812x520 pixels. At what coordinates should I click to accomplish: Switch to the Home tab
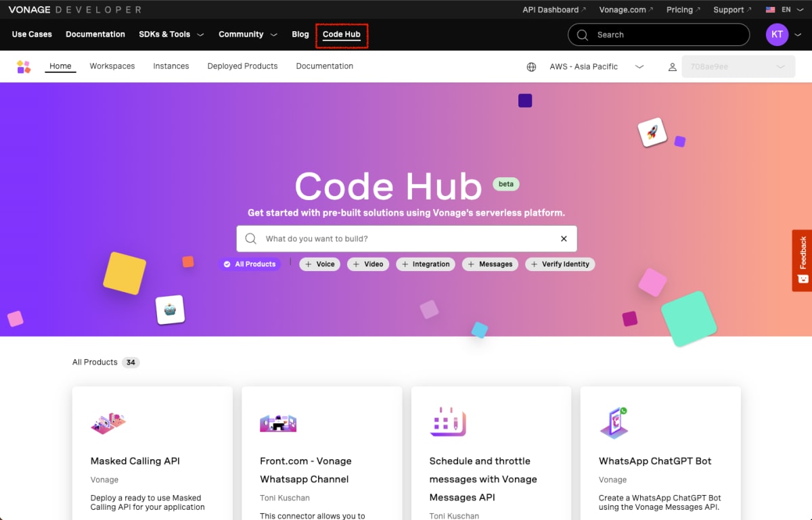[x=60, y=66]
